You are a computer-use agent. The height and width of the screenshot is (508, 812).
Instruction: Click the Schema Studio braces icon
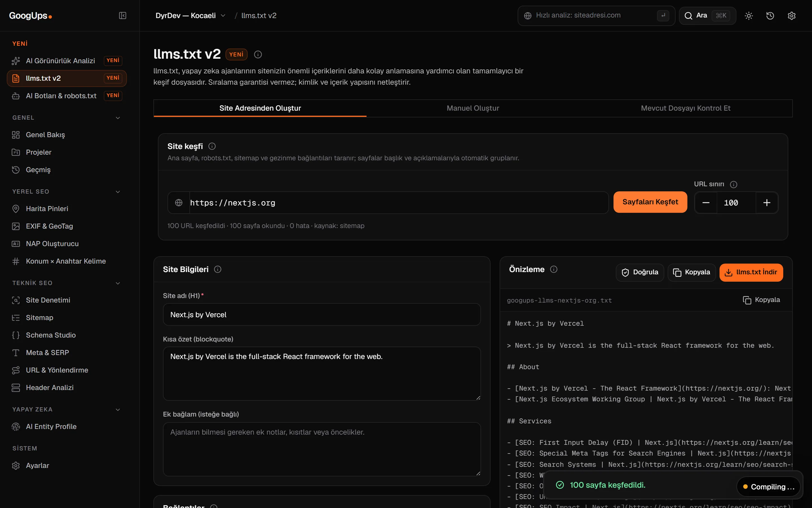click(16, 335)
